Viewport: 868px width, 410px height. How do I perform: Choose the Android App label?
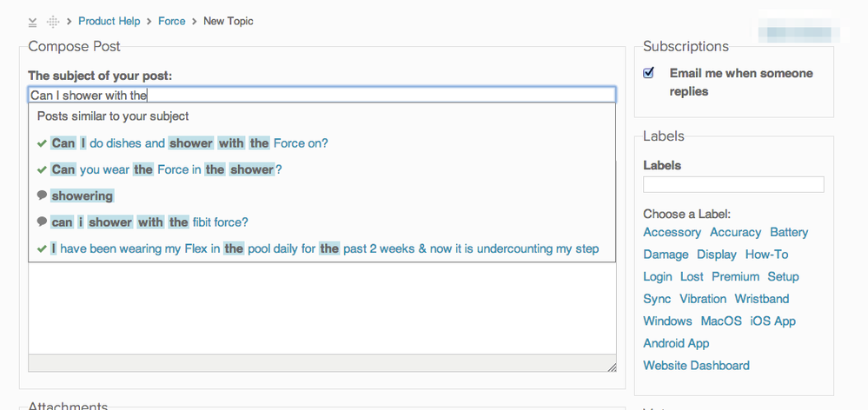[x=676, y=343]
